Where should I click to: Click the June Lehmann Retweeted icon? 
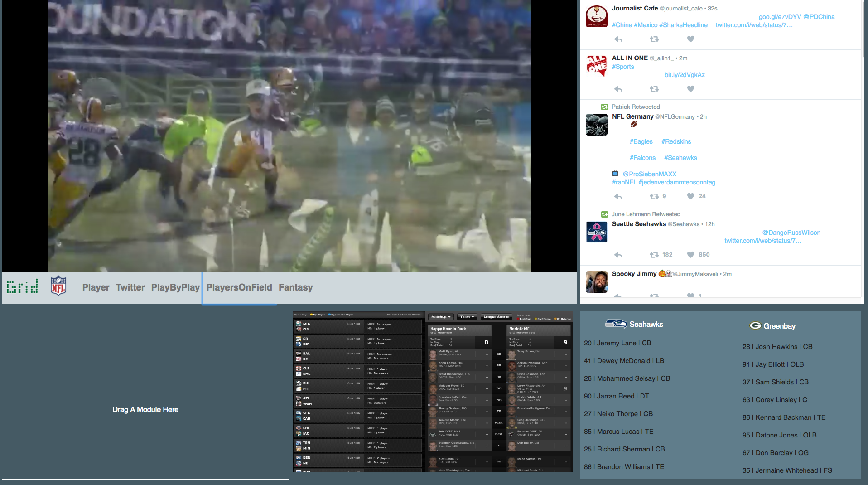tap(604, 214)
